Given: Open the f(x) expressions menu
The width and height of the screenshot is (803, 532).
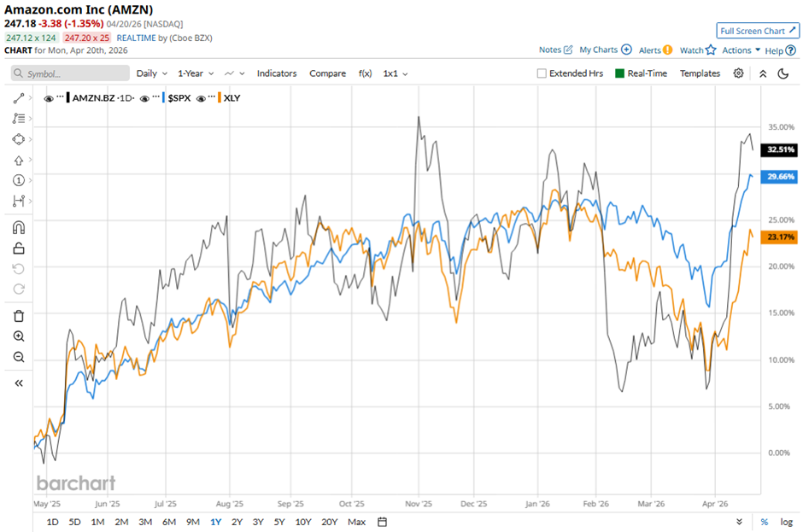Looking at the screenshot, I should tap(365, 73).
